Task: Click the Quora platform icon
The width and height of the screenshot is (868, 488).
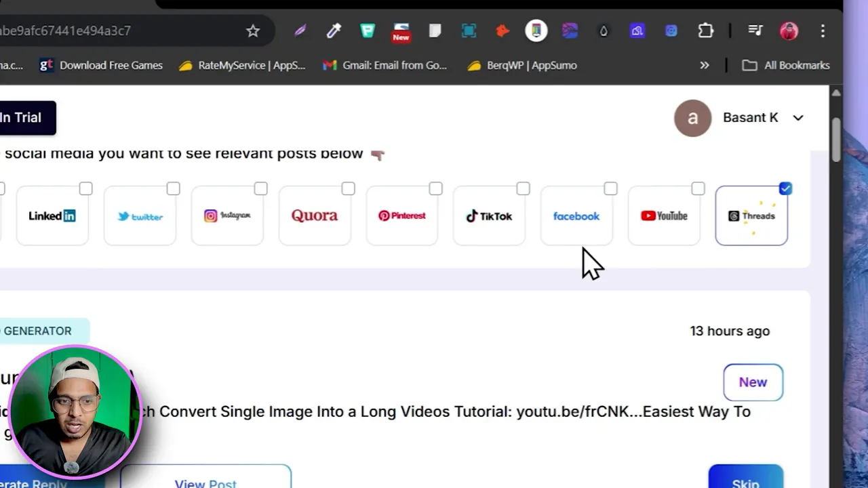Action: point(315,216)
